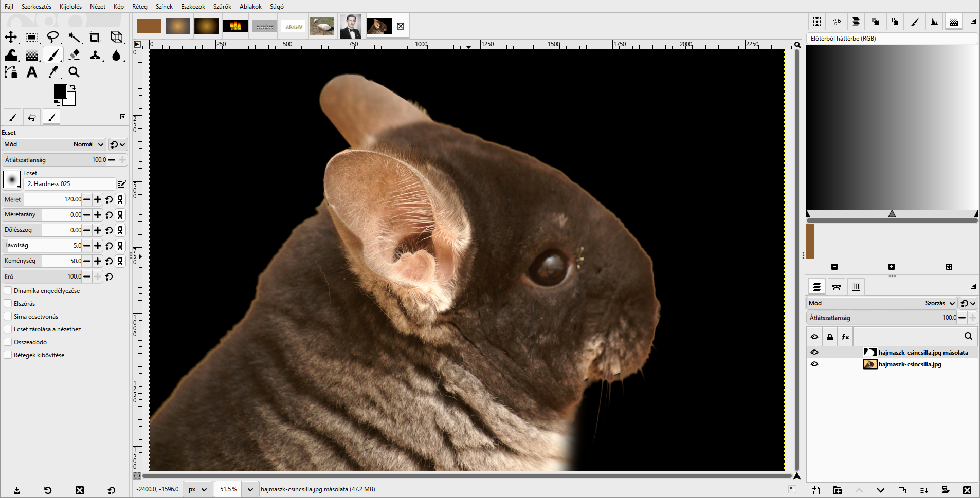This screenshot has height=498, width=980.
Task: Select the Zoom magnifier tool
Action: click(x=74, y=72)
